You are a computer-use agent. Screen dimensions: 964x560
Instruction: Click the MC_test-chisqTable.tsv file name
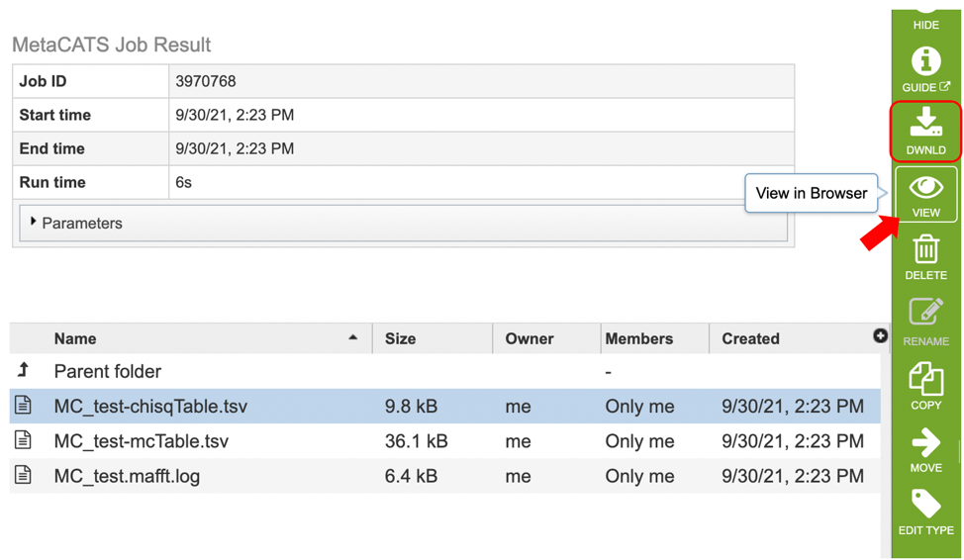150,407
